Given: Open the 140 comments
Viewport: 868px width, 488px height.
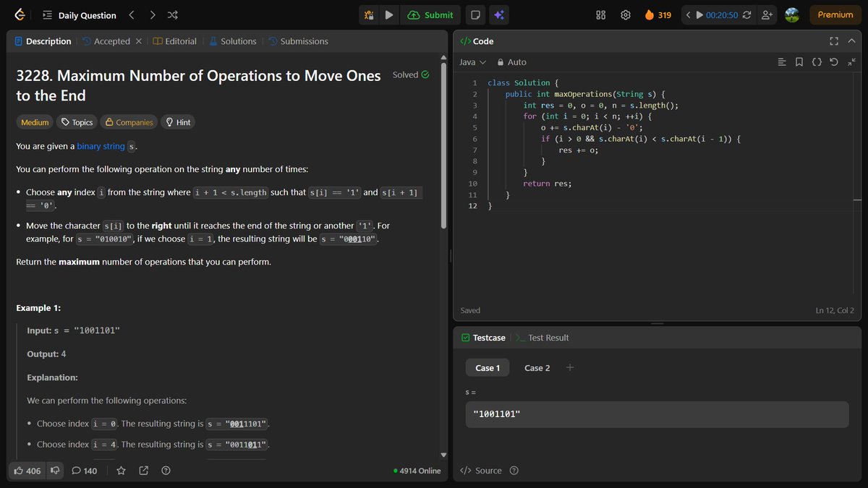Looking at the screenshot, I should pos(85,471).
